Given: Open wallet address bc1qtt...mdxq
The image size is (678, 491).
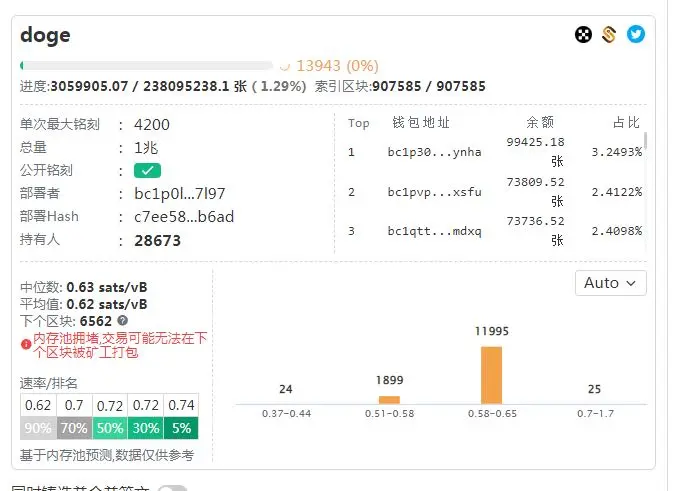Looking at the screenshot, I should 434,231.
